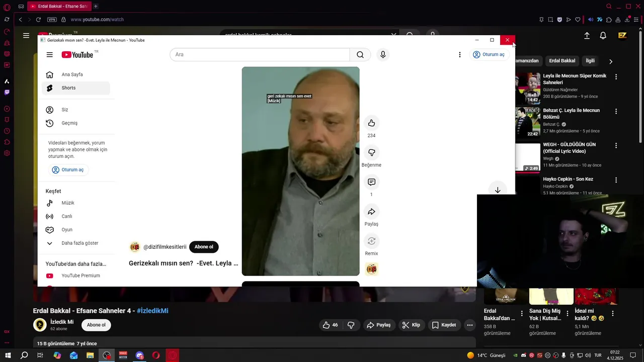Click Oturum aç button in popup header
Viewport: 644px width, 362px height.
pyautogui.click(x=489, y=55)
